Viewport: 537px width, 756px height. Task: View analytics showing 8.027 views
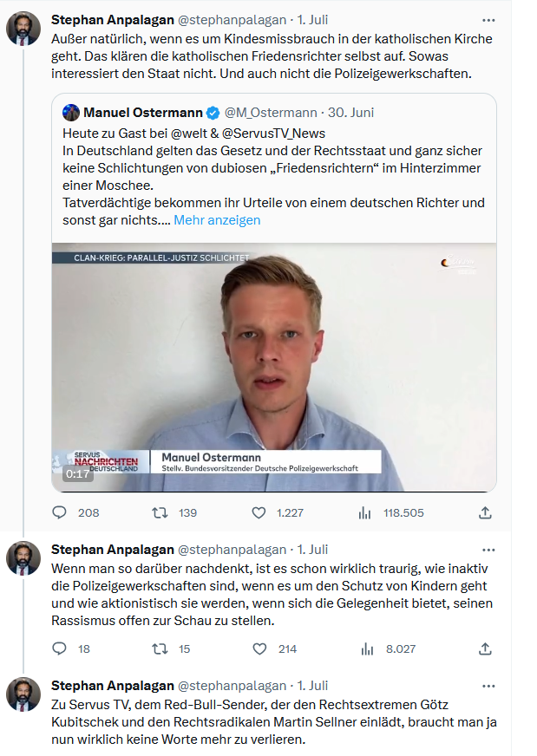pyautogui.click(x=365, y=648)
